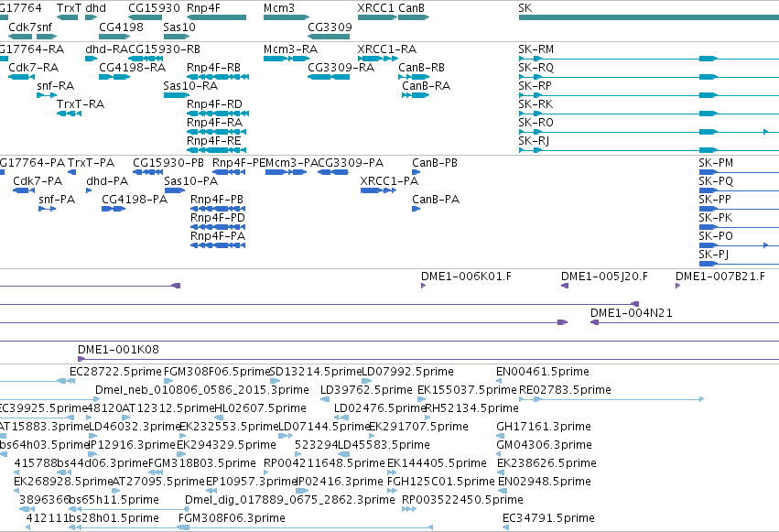Select transcript SK-RP
The image size is (779, 532).
click(x=535, y=86)
